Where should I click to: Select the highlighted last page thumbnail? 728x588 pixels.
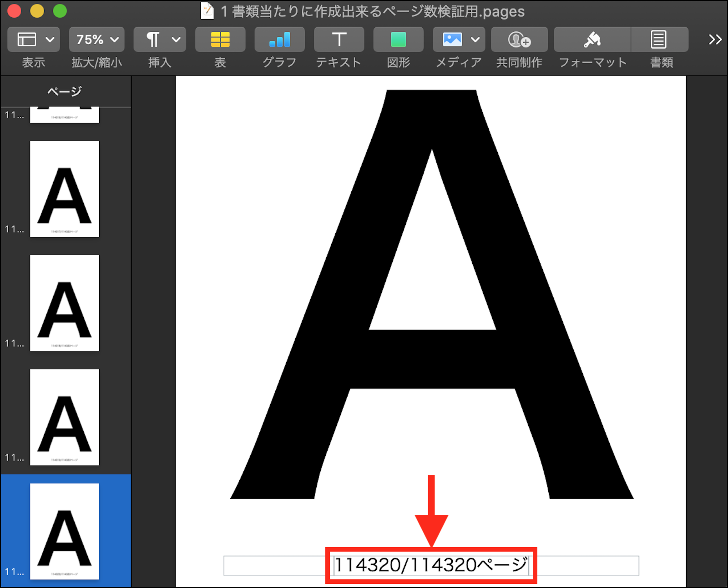65,531
